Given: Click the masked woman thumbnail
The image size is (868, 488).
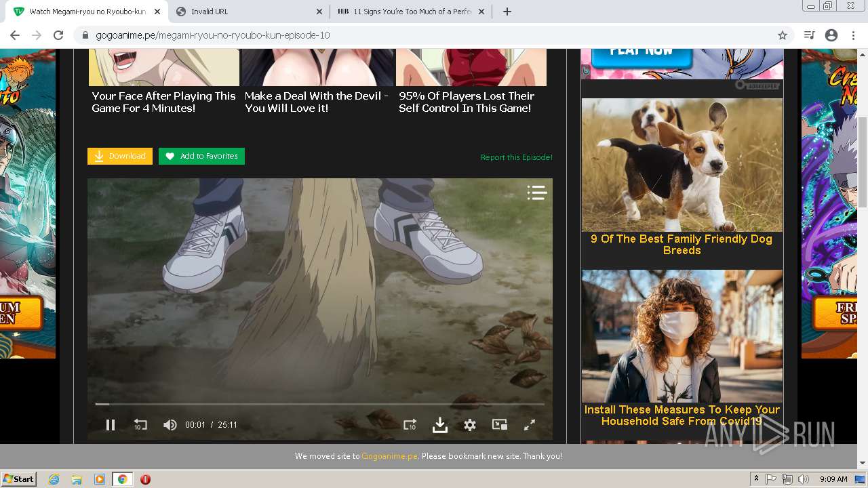Looking at the screenshot, I should tap(682, 336).
